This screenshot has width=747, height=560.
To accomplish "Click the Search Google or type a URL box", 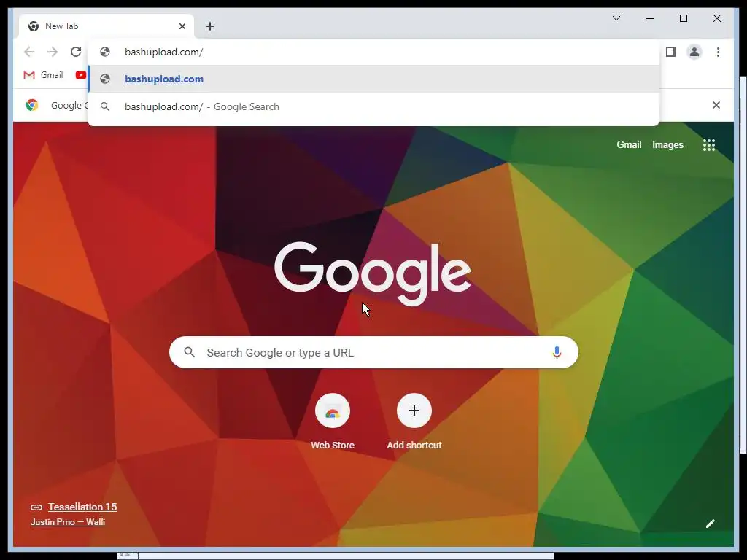I will coord(373,352).
